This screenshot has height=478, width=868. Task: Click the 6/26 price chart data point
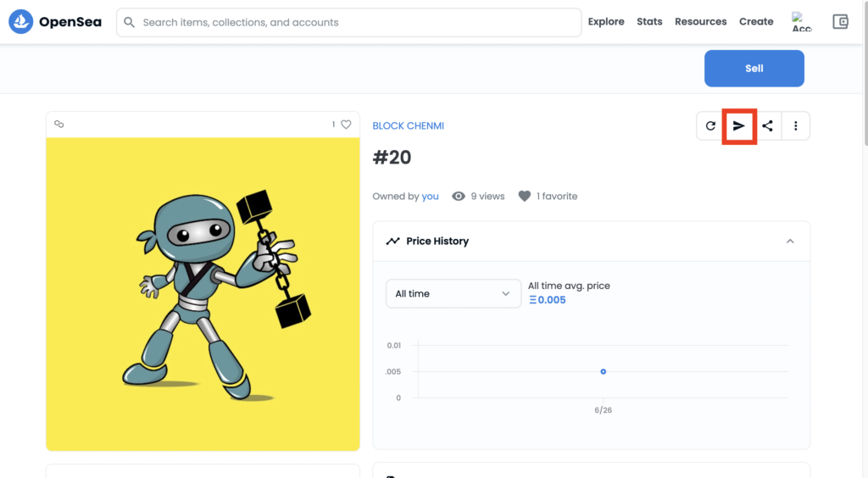[x=603, y=372]
